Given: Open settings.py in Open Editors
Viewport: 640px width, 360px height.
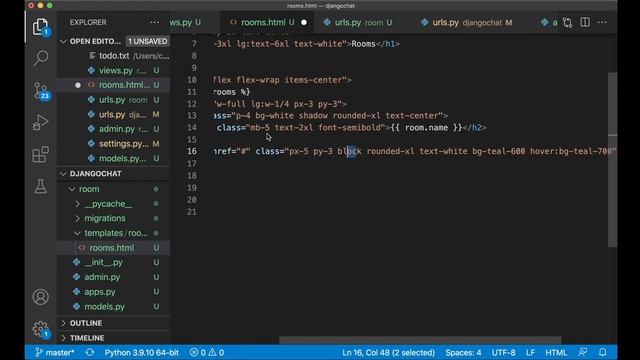Looking at the screenshot, I should point(113,144).
